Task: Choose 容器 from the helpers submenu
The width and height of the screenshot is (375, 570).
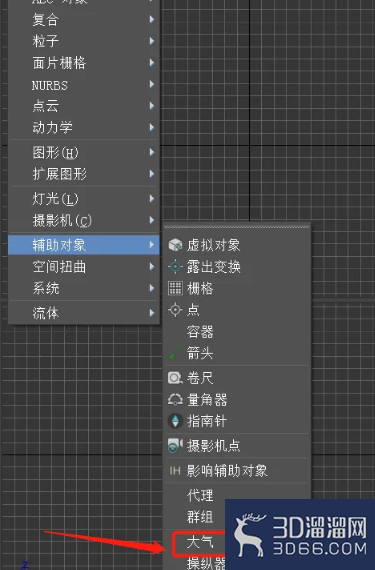Action: point(238,332)
